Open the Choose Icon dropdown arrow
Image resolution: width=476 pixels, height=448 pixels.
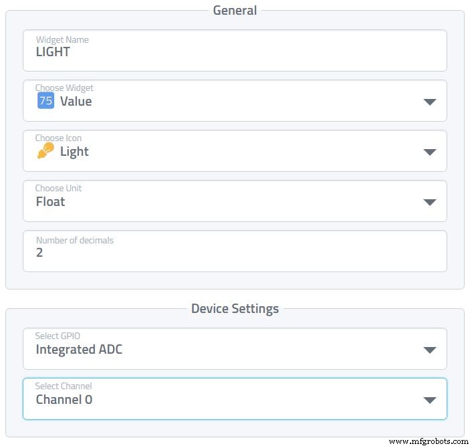coord(430,152)
